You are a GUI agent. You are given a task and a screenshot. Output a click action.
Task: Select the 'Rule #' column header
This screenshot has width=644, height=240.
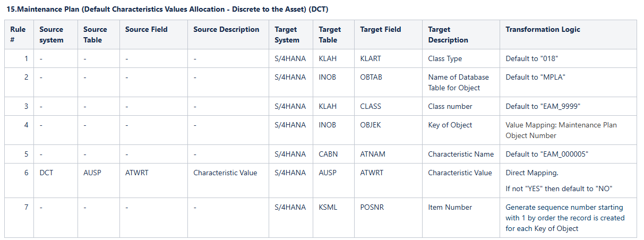click(18, 35)
